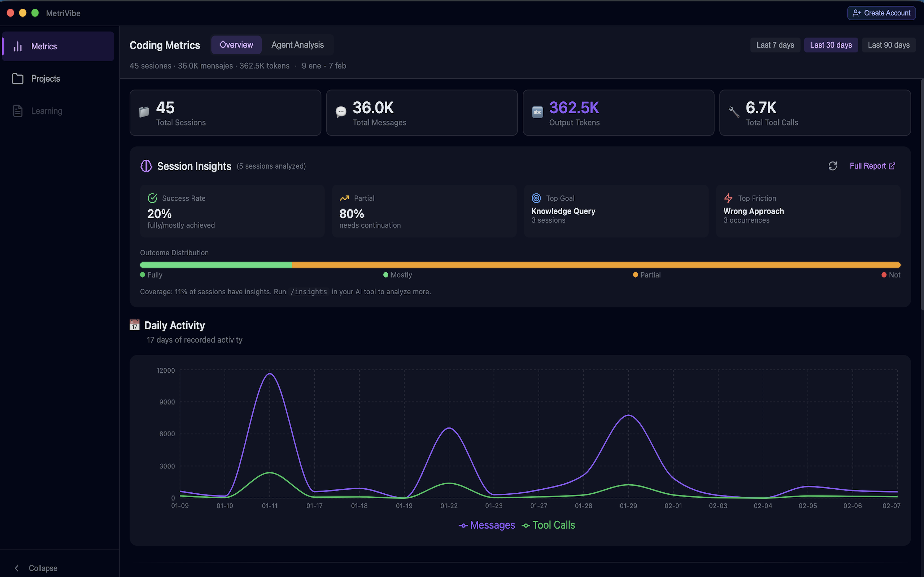This screenshot has width=924, height=577.
Task: Switch to the Overview tab
Action: (x=236, y=45)
